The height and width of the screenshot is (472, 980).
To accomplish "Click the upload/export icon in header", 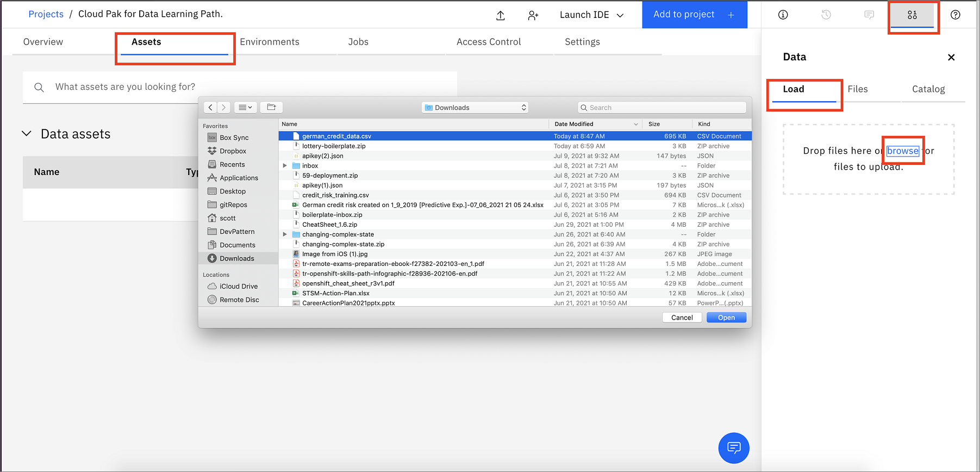I will [x=501, y=15].
